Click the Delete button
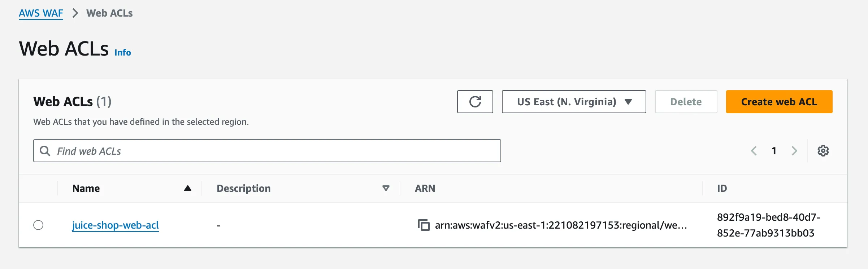The width and height of the screenshot is (868, 269). tap(686, 102)
